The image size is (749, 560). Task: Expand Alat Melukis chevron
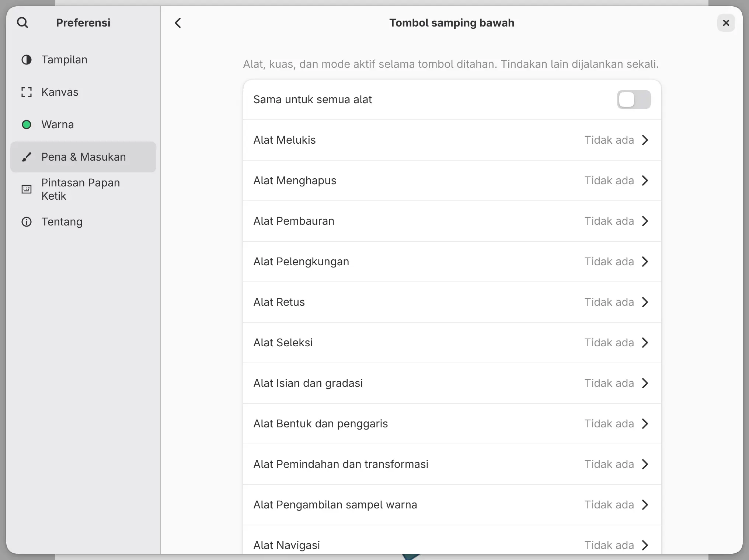[x=645, y=140]
